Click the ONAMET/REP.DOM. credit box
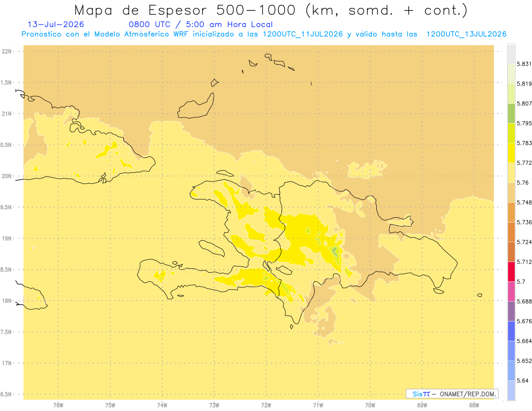 [x=452, y=394]
